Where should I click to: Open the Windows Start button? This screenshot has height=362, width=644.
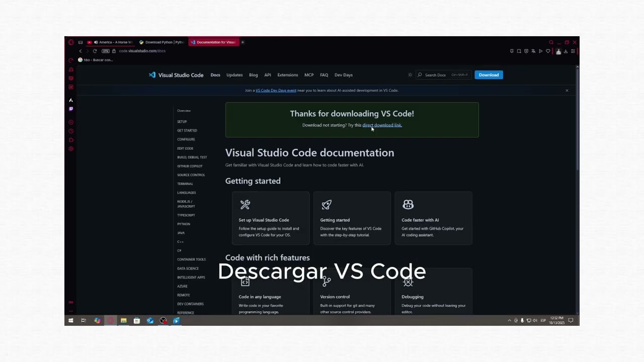(71, 321)
